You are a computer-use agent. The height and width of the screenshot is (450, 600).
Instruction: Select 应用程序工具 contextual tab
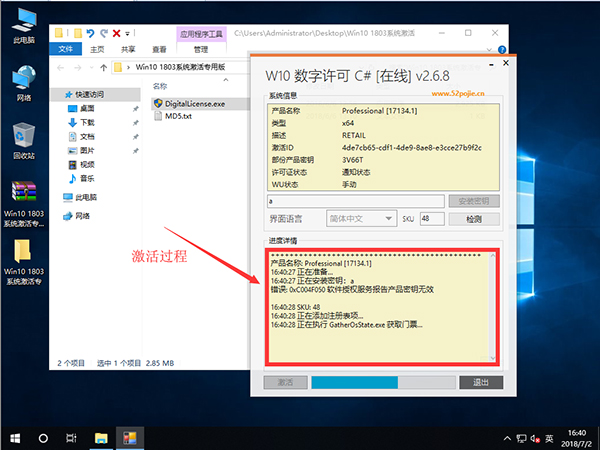tap(201, 34)
